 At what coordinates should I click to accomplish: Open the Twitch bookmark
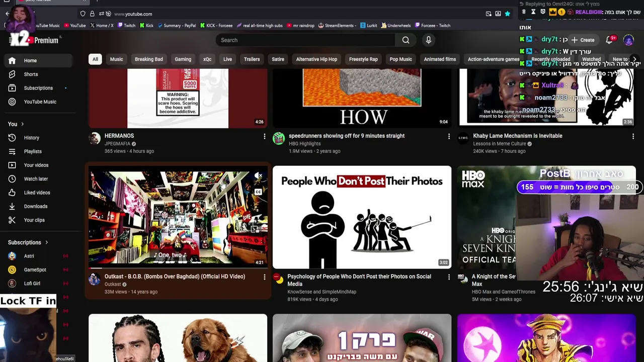click(126, 26)
